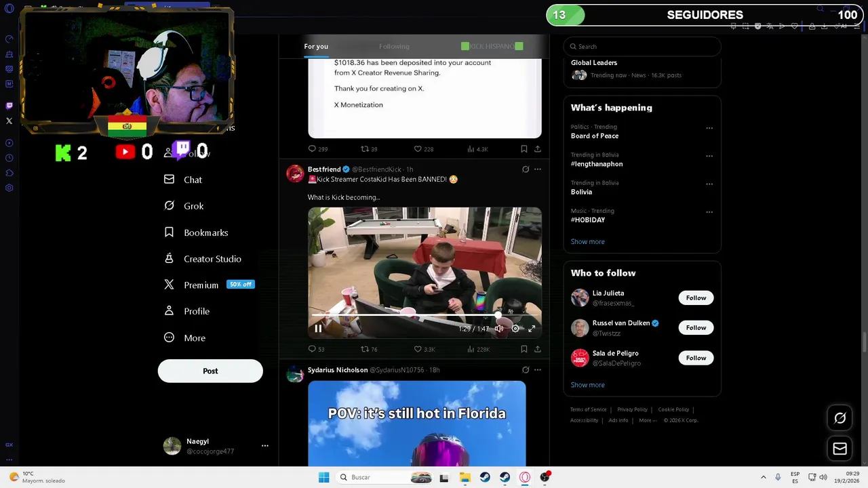Open Creator Studio in X navigation

point(202,259)
